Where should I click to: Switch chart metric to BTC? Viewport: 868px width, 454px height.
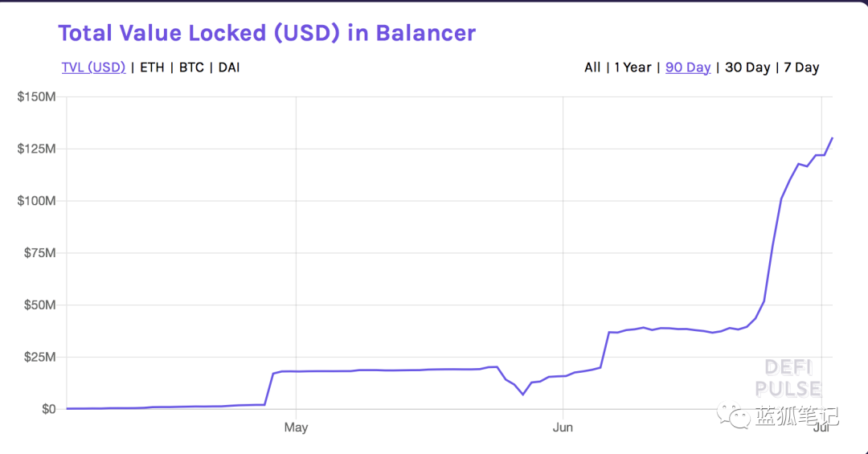point(191,67)
